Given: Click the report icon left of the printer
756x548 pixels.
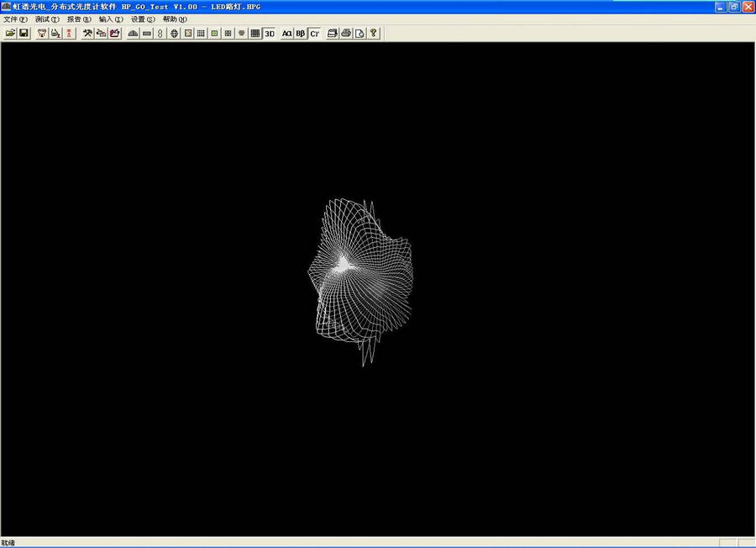Looking at the screenshot, I should click(332, 34).
